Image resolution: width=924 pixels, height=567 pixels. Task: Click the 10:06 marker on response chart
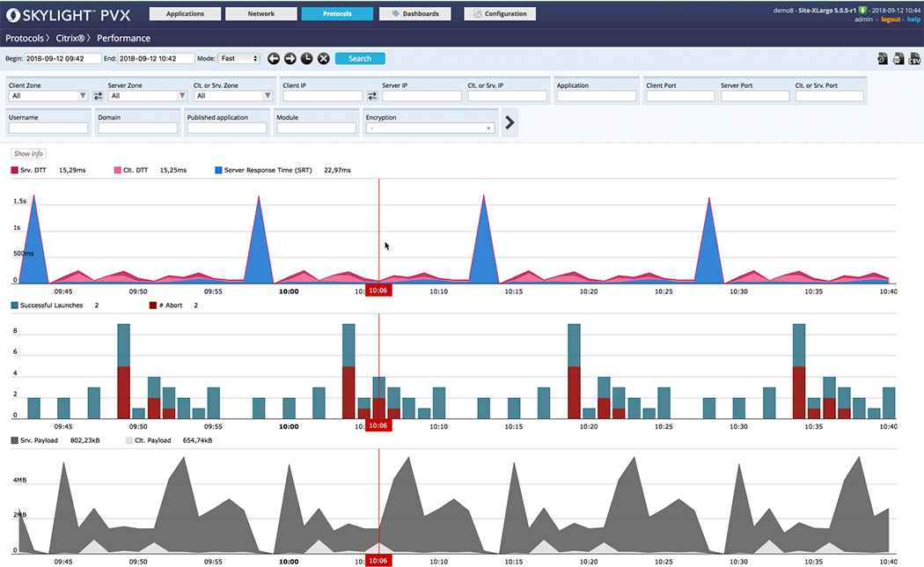378,291
